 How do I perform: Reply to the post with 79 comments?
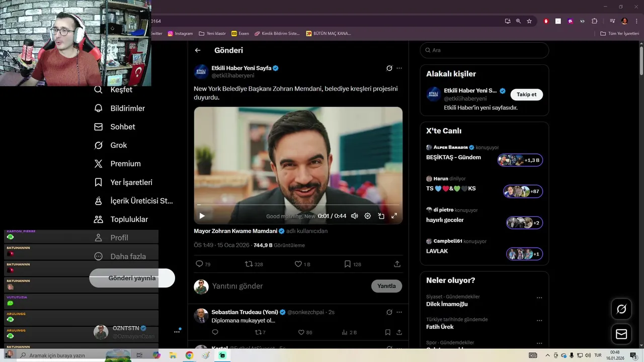[203, 264]
